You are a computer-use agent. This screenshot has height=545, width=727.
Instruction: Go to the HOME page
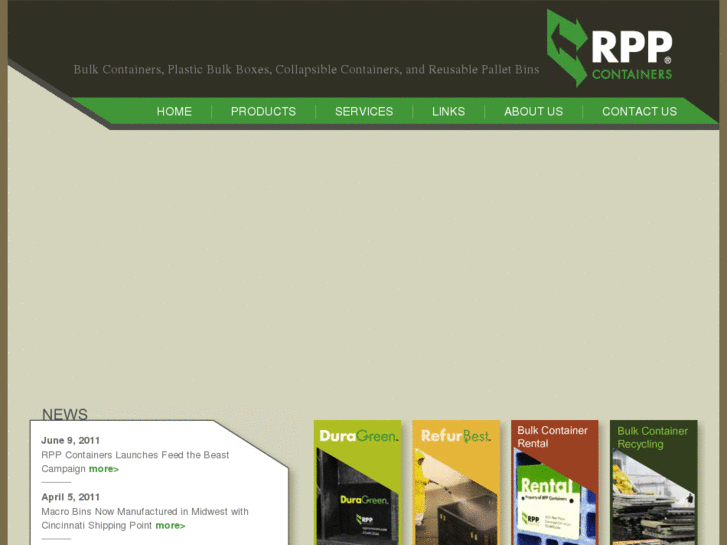pos(174,112)
